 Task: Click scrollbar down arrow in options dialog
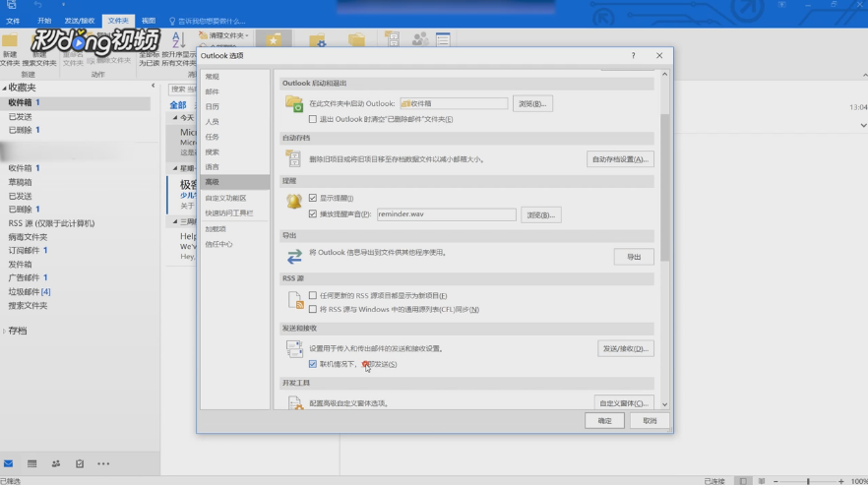pyautogui.click(x=665, y=404)
